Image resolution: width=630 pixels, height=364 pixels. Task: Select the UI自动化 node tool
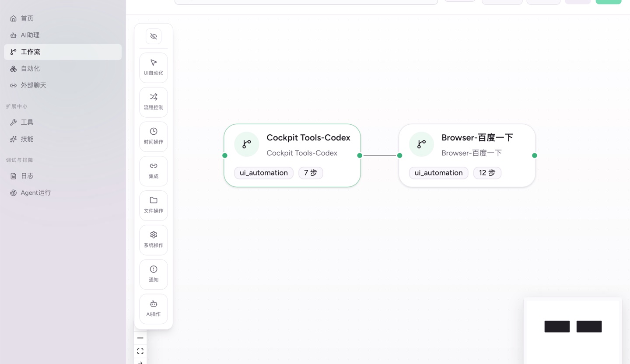coord(153,68)
